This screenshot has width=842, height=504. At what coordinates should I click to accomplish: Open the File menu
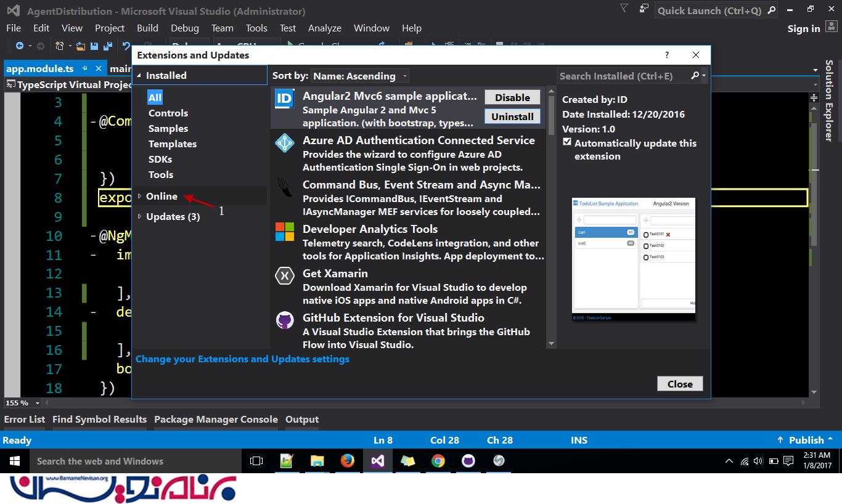tap(14, 28)
